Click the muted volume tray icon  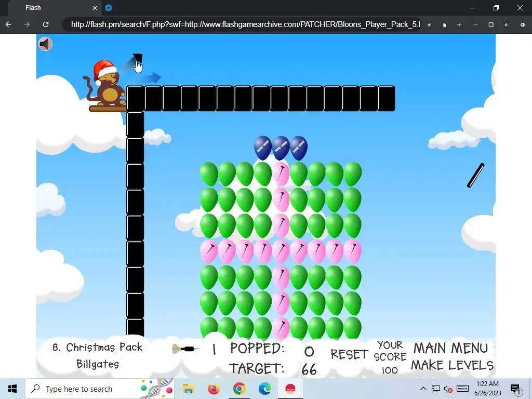click(x=448, y=389)
